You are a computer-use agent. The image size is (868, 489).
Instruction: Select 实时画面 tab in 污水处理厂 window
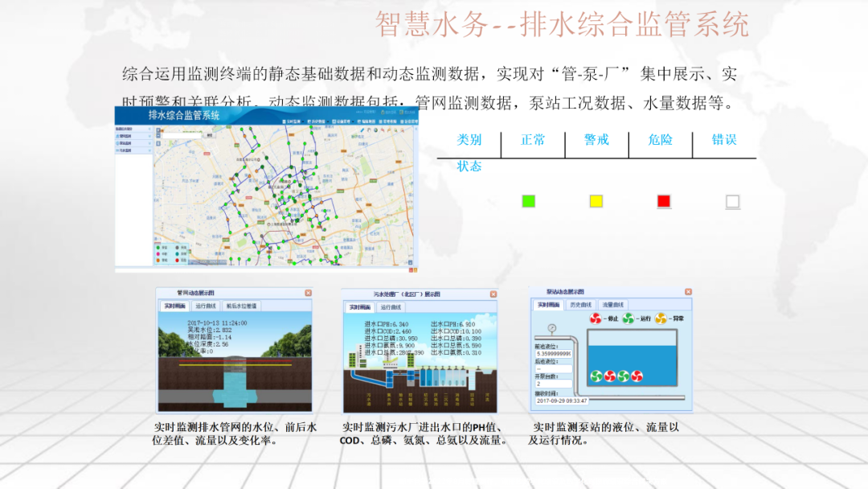pyautogui.click(x=360, y=306)
